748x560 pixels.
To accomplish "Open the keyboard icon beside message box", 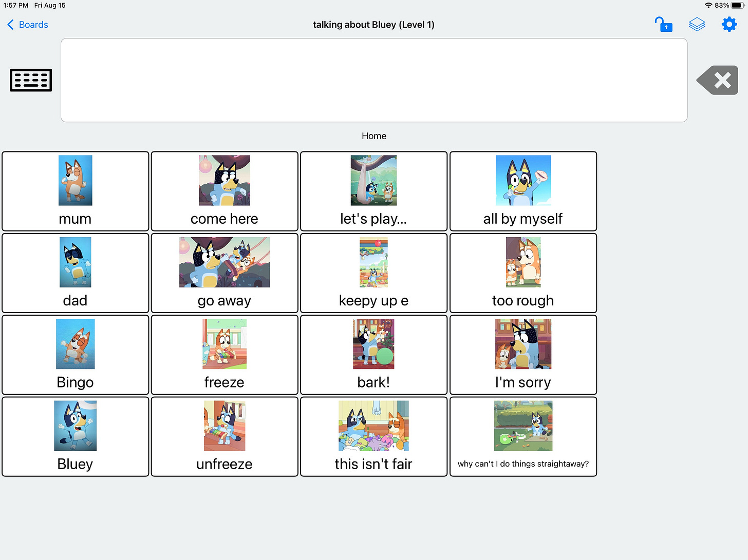I will pyautogui.click(x=31, y=80).
